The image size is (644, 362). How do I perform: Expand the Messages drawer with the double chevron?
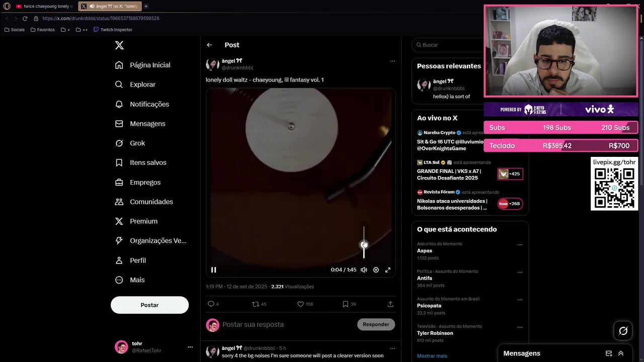tap(621, 353)
